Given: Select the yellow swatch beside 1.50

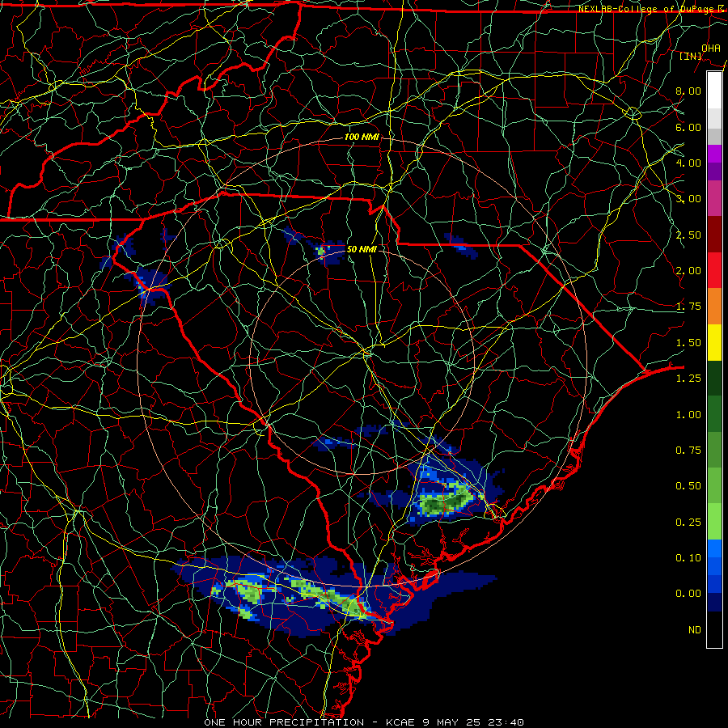Looking at the screenshot, I should click(x=714, y=342).
